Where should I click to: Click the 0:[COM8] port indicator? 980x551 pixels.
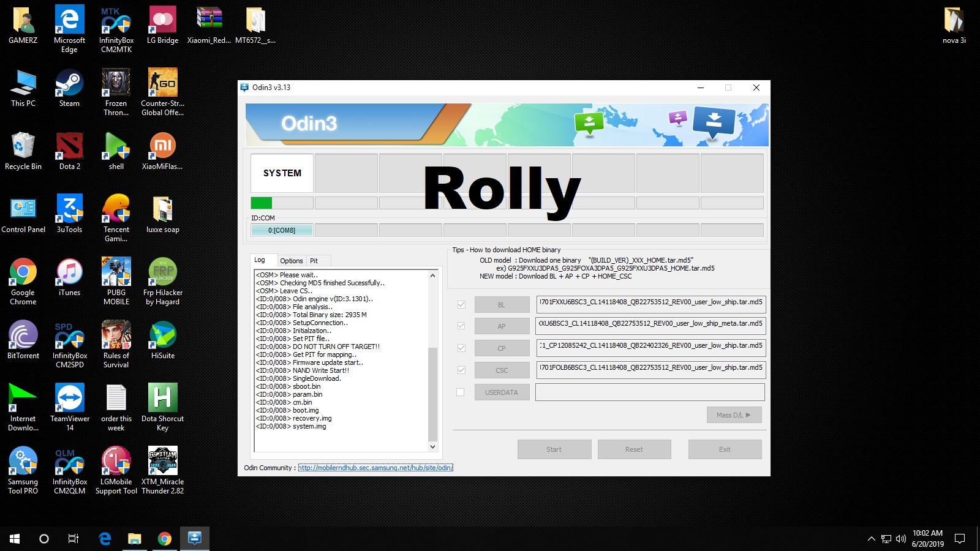click(x=282, y=230)
